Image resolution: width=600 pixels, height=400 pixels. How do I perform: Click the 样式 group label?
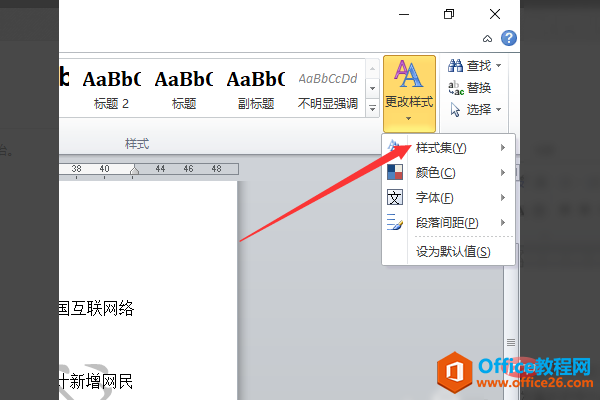pos(137,144)
